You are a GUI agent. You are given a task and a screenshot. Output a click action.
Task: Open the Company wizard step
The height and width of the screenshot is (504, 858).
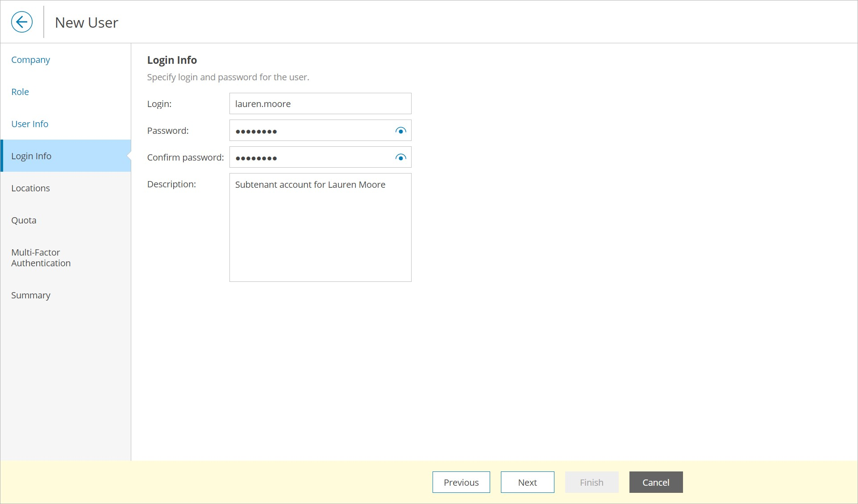coord(30,60)
